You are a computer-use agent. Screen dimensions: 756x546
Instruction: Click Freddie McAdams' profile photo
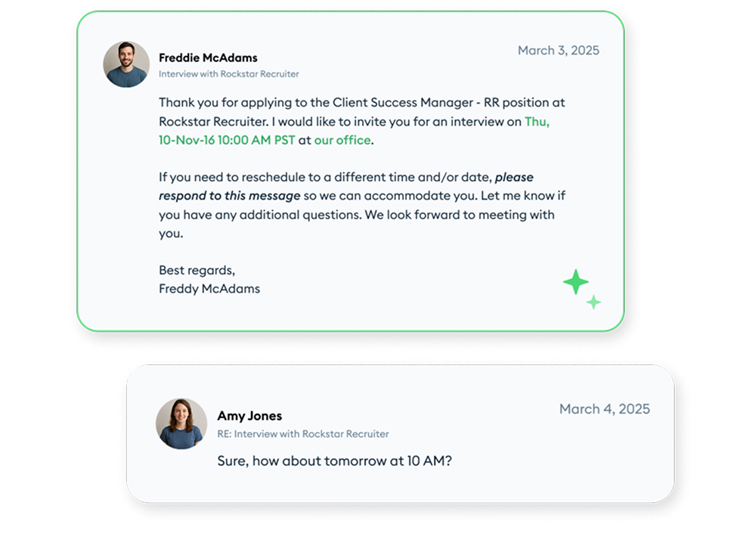point(125,64)
